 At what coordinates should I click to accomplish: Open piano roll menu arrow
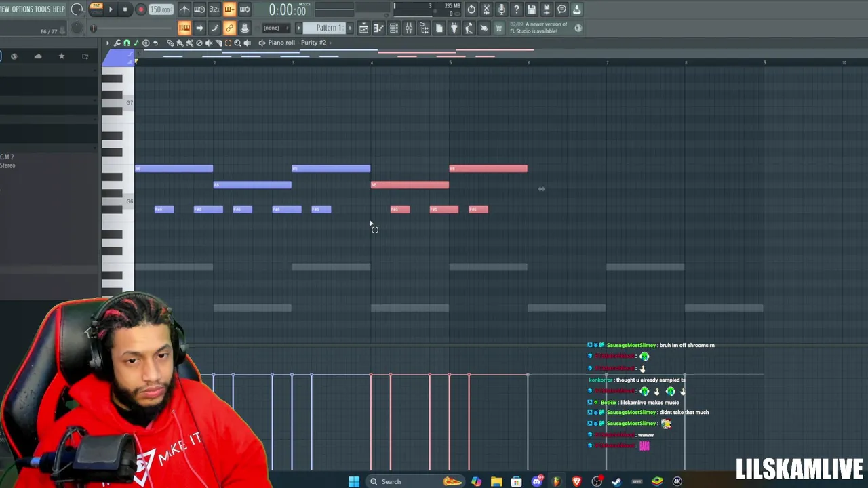107,43
